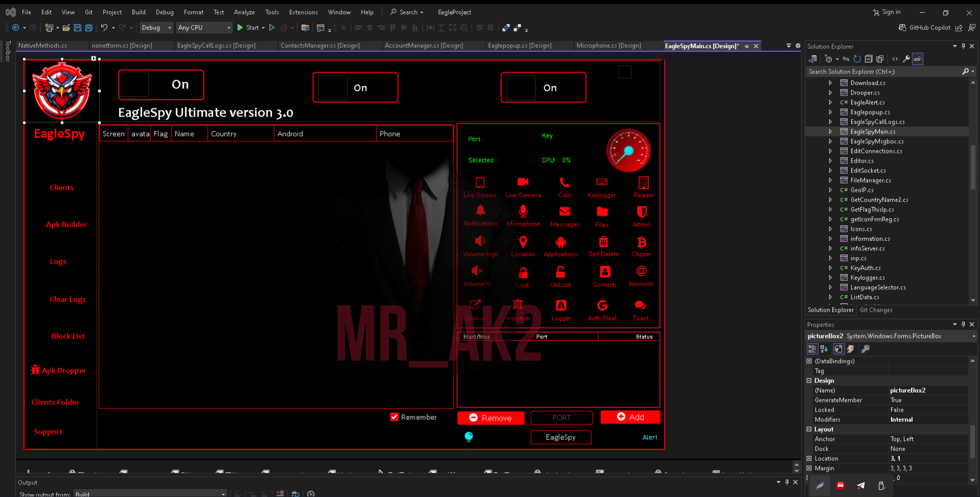Open the Build menu

(x=138, y=12)
